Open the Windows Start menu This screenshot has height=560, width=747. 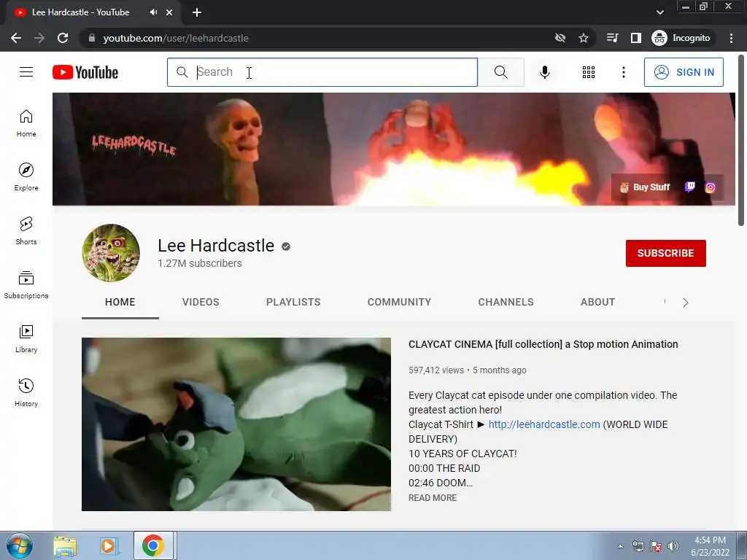coord(19,545)
